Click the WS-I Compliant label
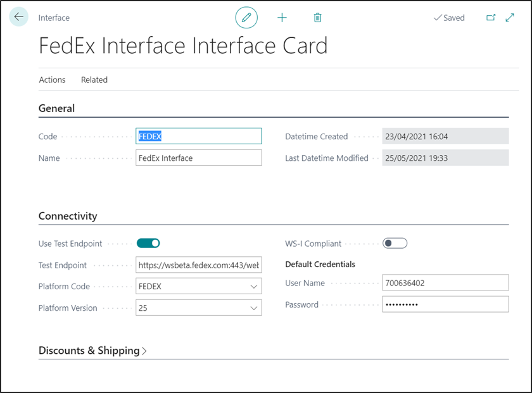The width and height of the screenshot is (532, 393). coord(313,244)
